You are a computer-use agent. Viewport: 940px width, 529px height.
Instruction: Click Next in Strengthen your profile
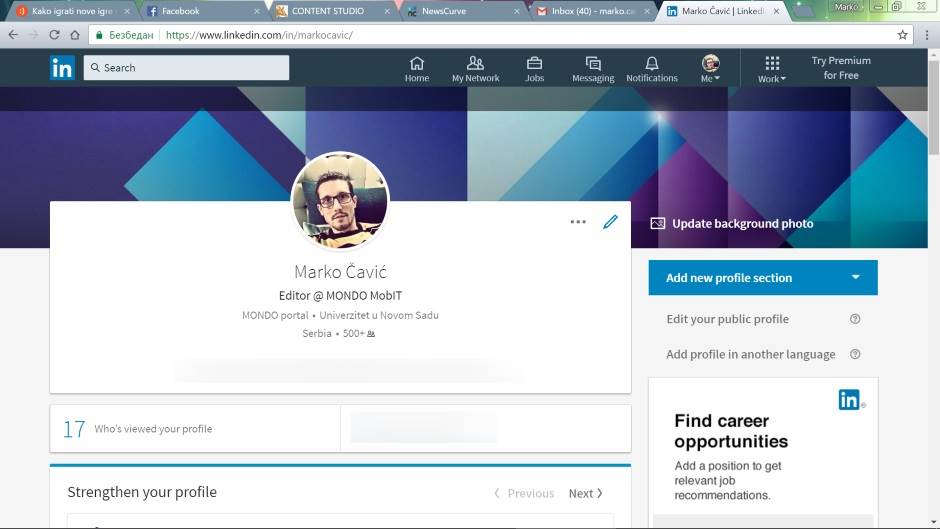click(586, 494)
